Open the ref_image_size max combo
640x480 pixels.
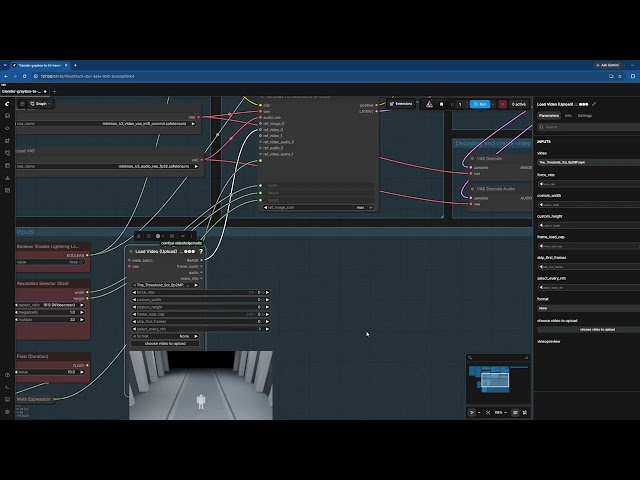318,207
